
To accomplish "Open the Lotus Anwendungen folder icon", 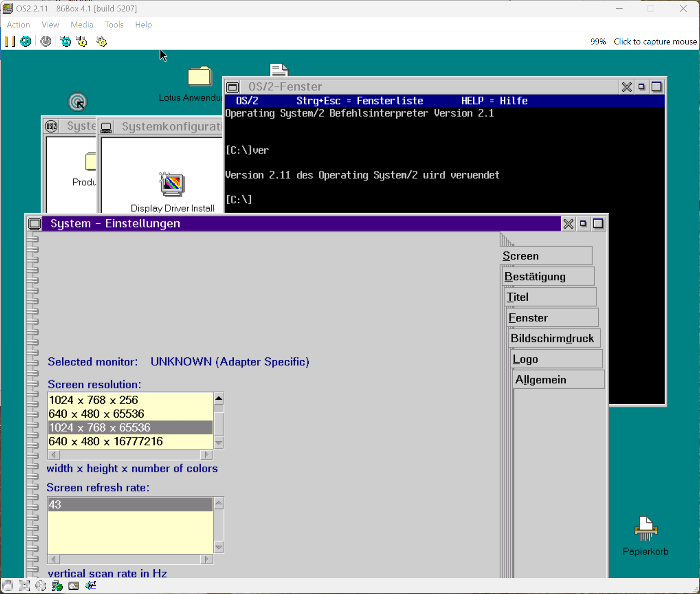I will (200, 76).
